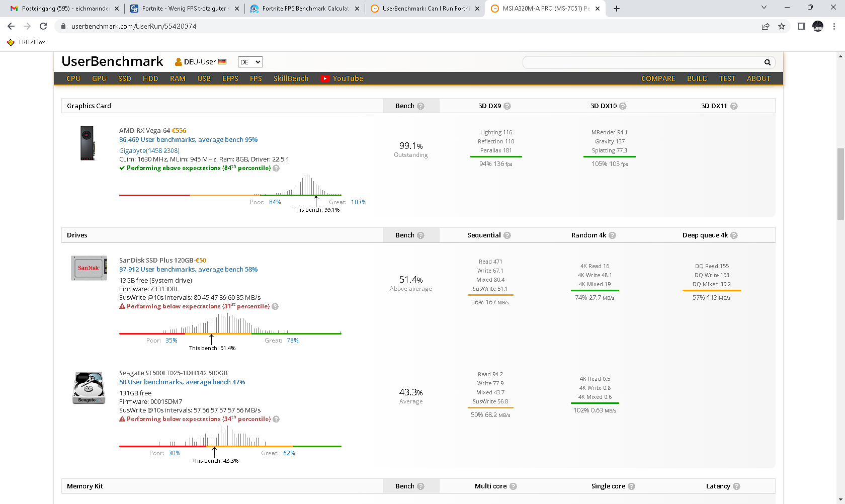The width and height of the screenshot is (845, 504).
Task: Open the YouTube link in navigation bar
Action: [x=342, y=78]
